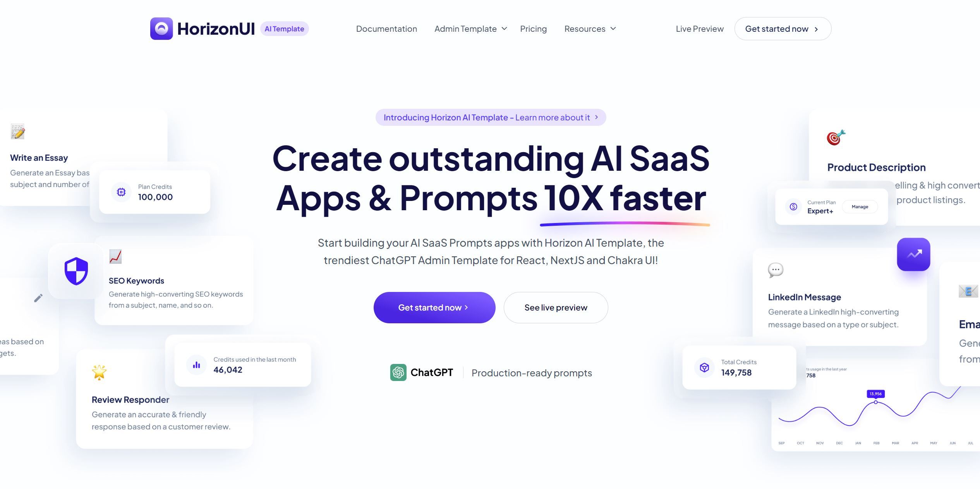Click the ChatGPT green icon
The height and width of the screenshot is (489, 980).
398,373
